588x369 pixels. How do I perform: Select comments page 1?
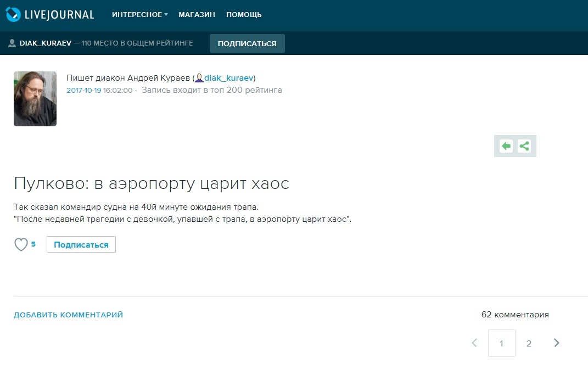pyautogui.click(x=502, y=343)
